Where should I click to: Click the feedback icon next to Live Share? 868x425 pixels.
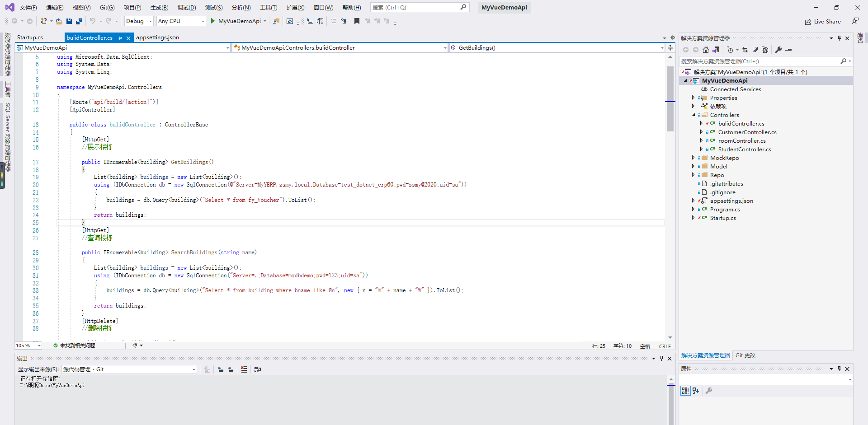[855, 21]
